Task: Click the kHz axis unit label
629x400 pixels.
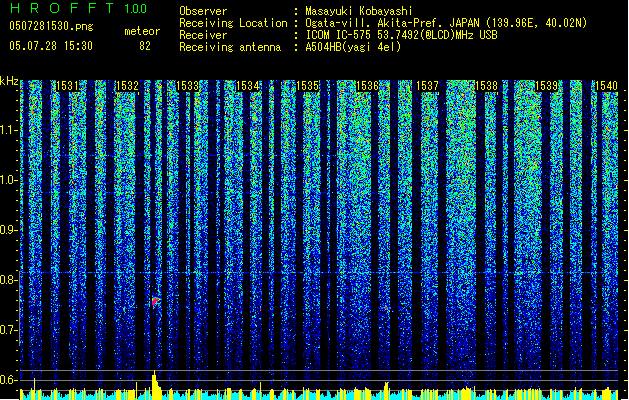Action: pos(9,81)
